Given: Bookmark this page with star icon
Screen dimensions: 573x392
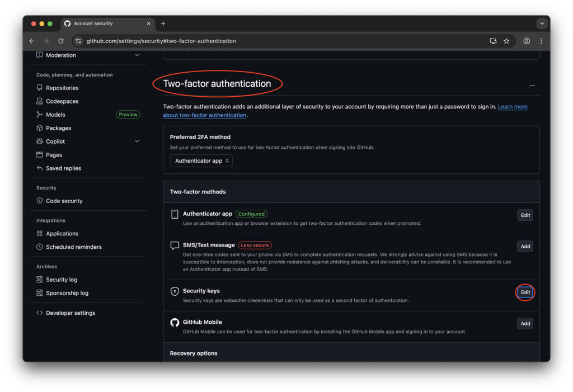Looking at the screenshot, I should point(506,41).
